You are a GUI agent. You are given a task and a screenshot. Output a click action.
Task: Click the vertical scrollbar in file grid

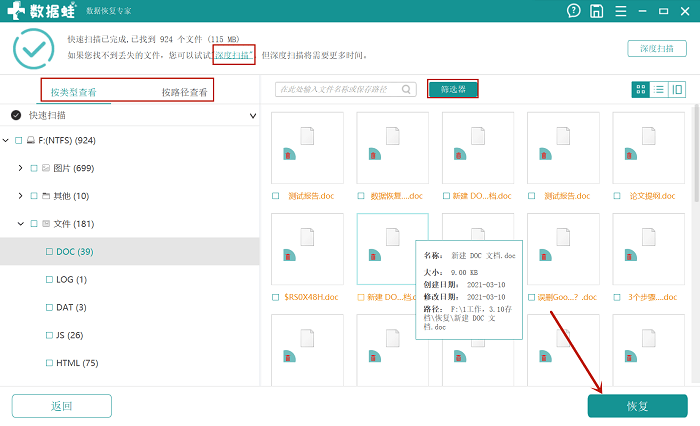tap(696, 160)
